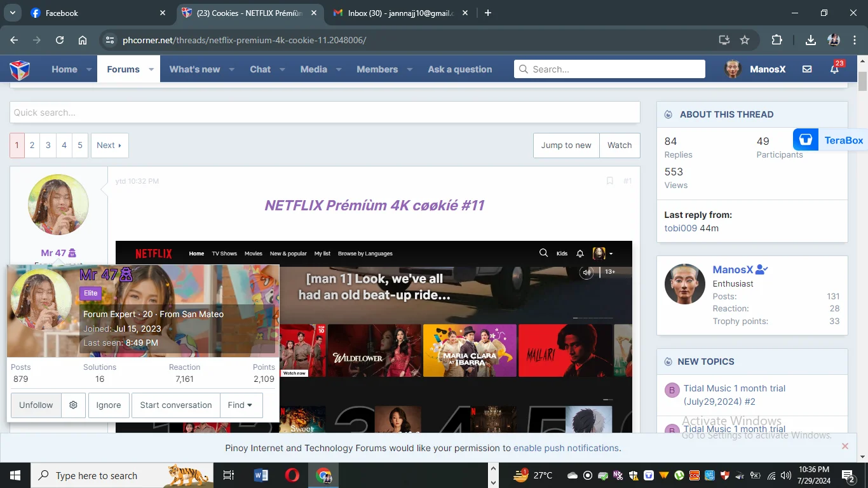The width and height of the screenshot is (868, 488).
Task: Go to page 2 of the thread
Action: point(32,145)
